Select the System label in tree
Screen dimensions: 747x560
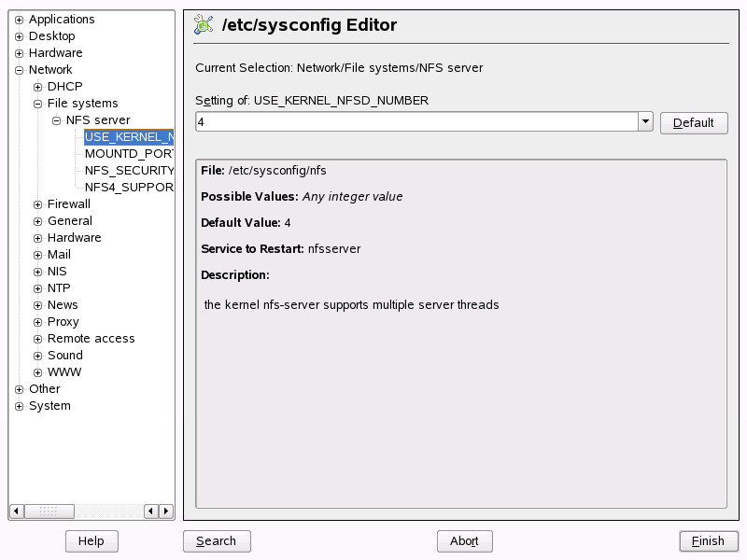pyautogui.click(x=49, y=406)
